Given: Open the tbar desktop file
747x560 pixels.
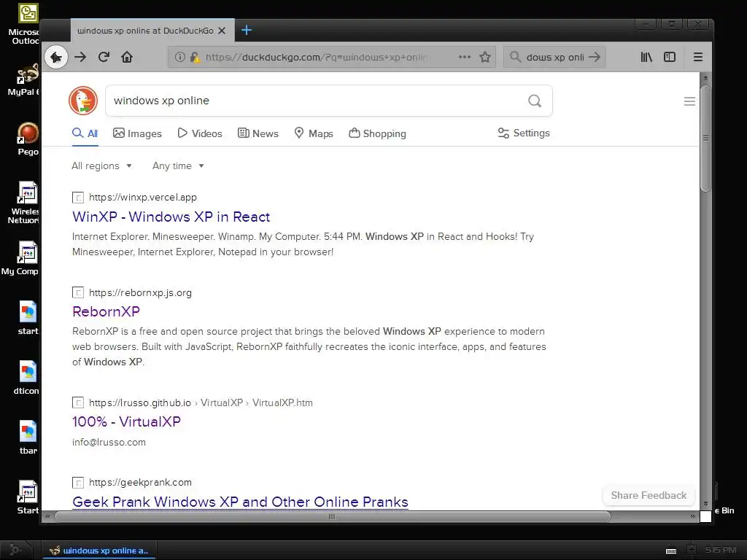Looking at the screenshot, I should point(28,437).
